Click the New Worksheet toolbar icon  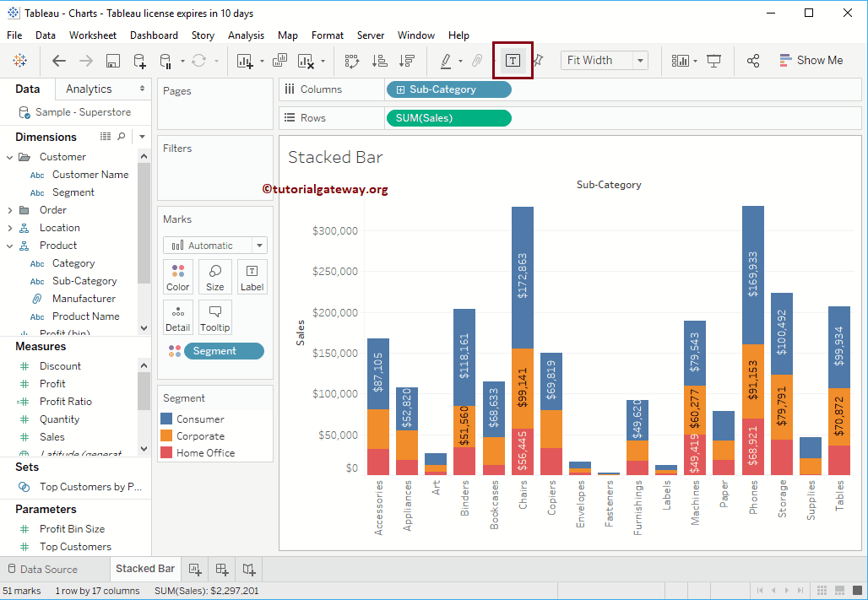[245, 60]
